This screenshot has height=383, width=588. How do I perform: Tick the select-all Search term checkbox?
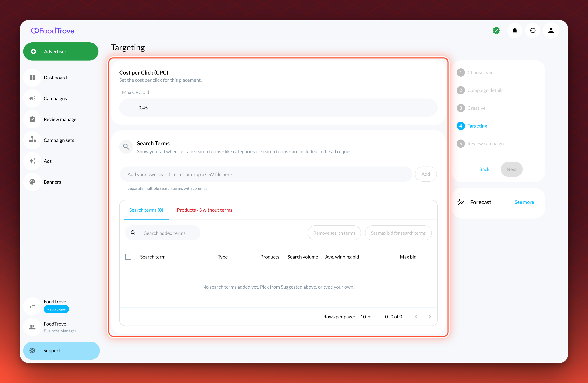128,257
